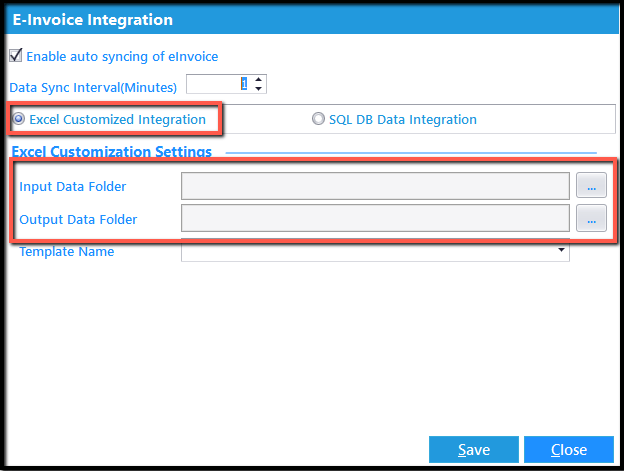This screenshot has height=471, width=624.
Task: Open the Template Name dropdown arrow
Action: pyautogui.click(x=561, y=250)
